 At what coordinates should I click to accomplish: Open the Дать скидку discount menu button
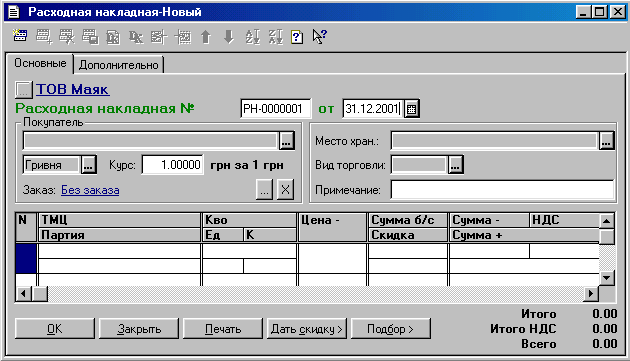[x=307, y=329]
